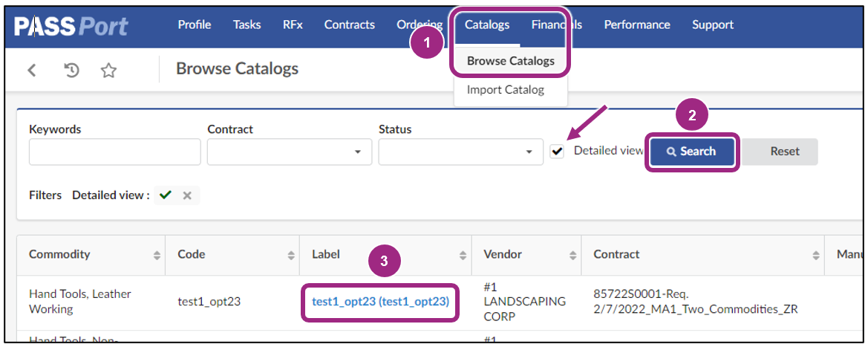Open the Performance menu
The height and width of the screenshot is (350, 868).
(637, 25)
